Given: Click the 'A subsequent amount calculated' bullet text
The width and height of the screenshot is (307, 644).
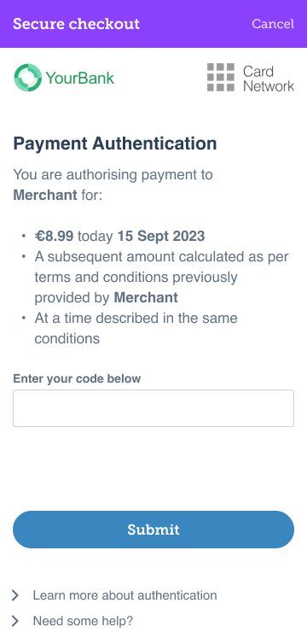Looking at the screenshot, I should click(x=161, y=278).
